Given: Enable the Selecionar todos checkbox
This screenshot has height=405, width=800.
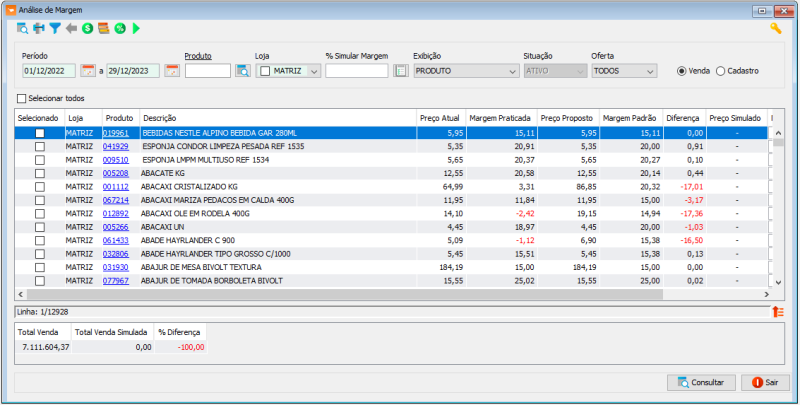Looking at the screenshot, I should coord(21,98).
